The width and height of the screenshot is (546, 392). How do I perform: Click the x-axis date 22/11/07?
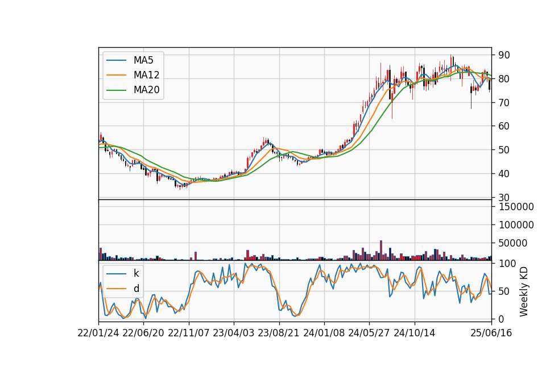pyautogui.click(x=189, y=333)
